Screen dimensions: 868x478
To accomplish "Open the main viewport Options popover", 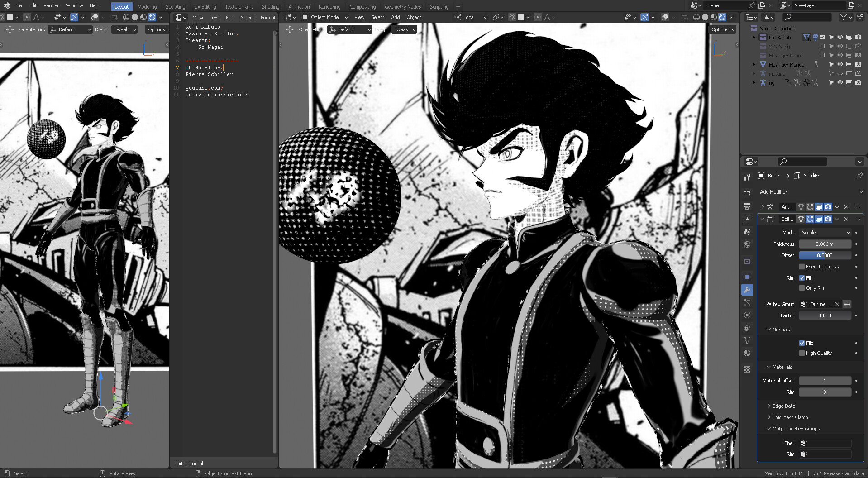I will tap(722, 29).
